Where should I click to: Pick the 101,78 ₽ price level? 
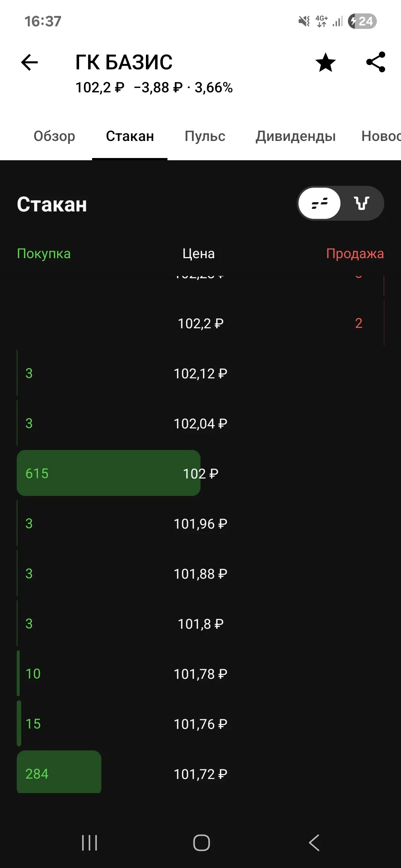tap(200, 673)
